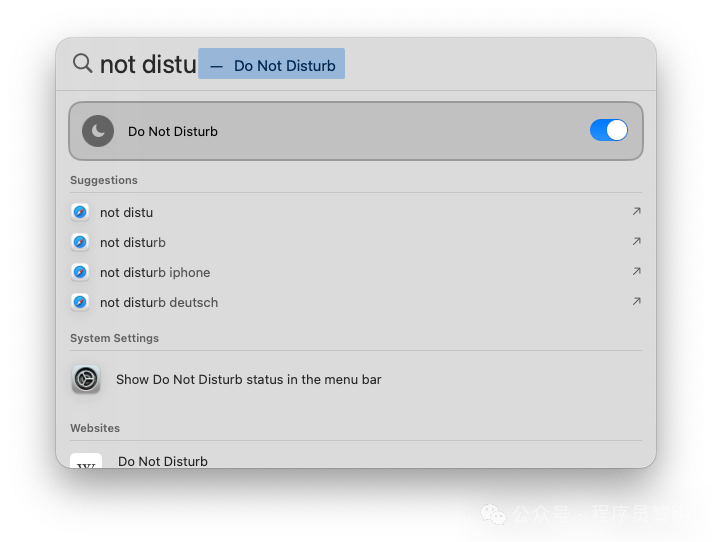This screenshot has width=712, height=542.
Task: Click the highlighted "— Do Not Disturb" autocomplete text
Action: pos(272,64)
